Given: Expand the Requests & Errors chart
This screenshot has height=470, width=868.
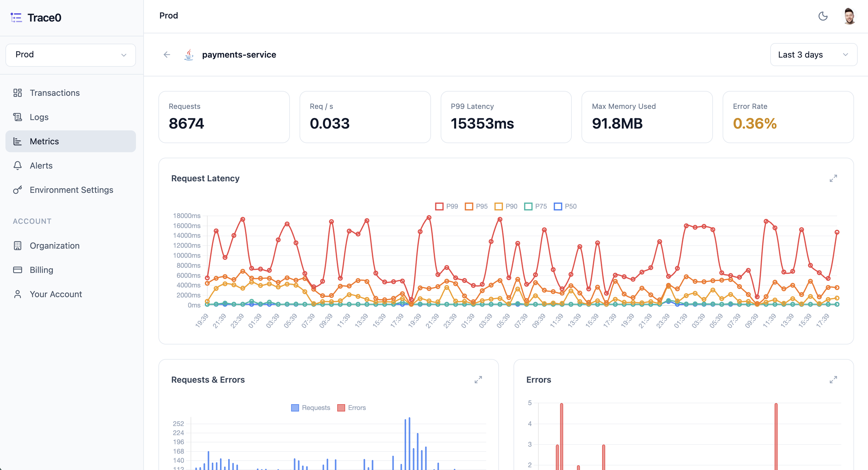Looking at the screenshot, I should click(478, 379).
